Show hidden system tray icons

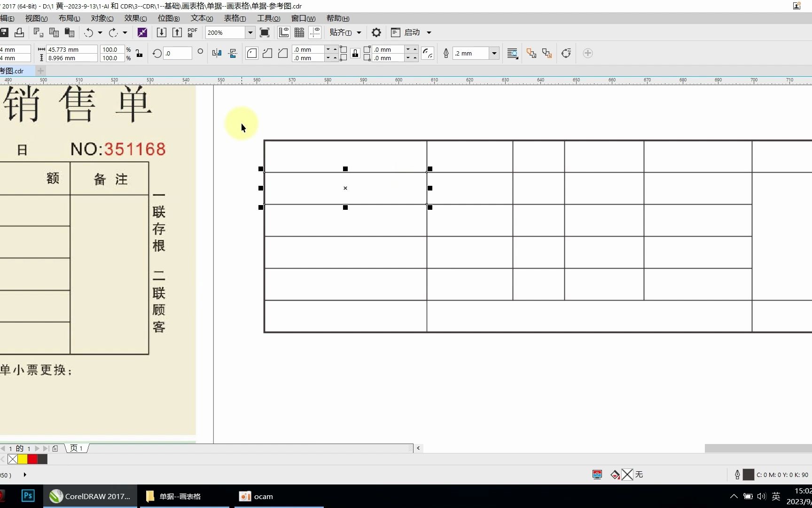pyautogui.click(x=734, y=496)
